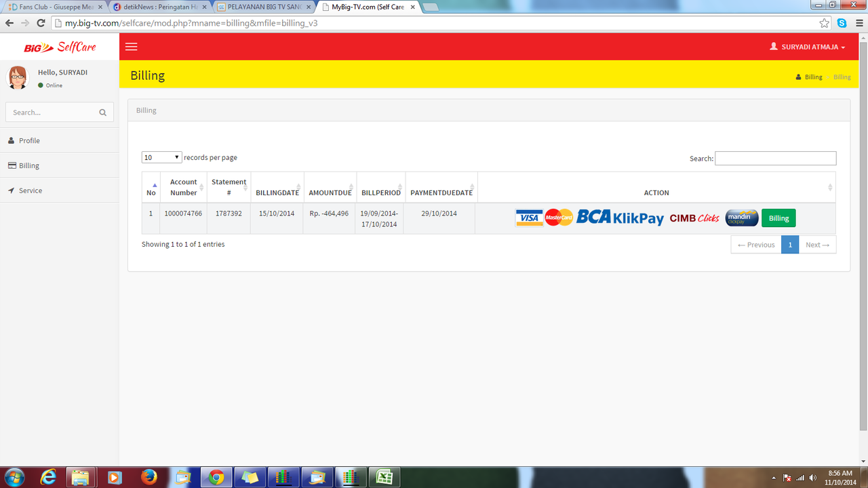The width and height of the screenshot is (868, 488).
Task: Sort by AMOUNTDUE column
Action: [330, 187]
